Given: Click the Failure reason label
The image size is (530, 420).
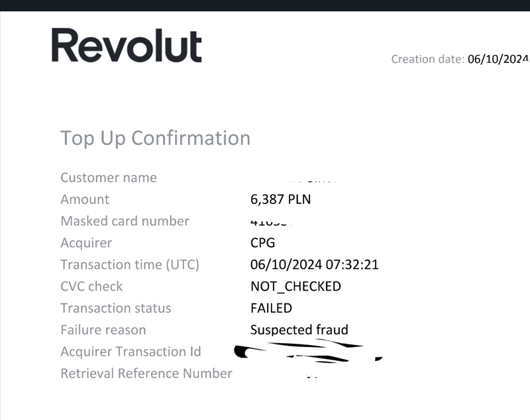Looking at the screenshot, I should coord(103,330).
